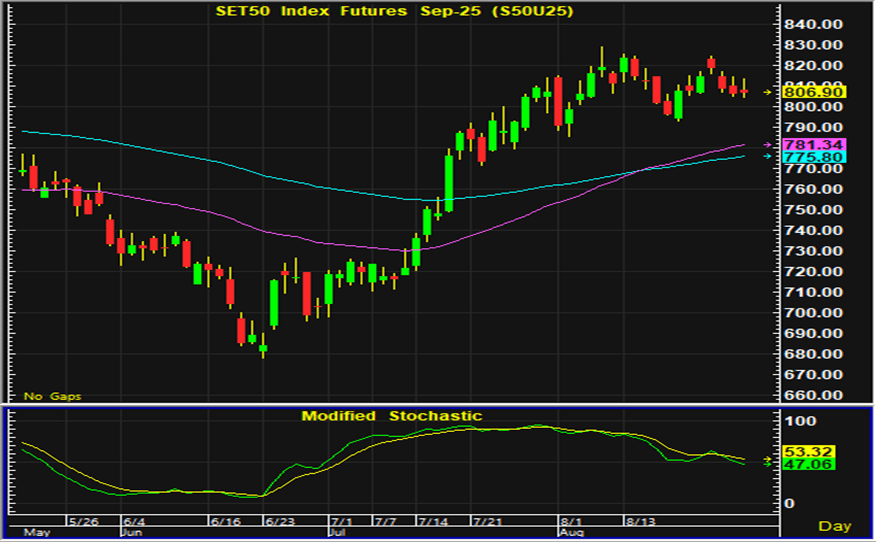The height and width of the screenshot is (542, 876).
Task: Click the cyan arrow beside 775.80
Action: (x=768, y=156)
